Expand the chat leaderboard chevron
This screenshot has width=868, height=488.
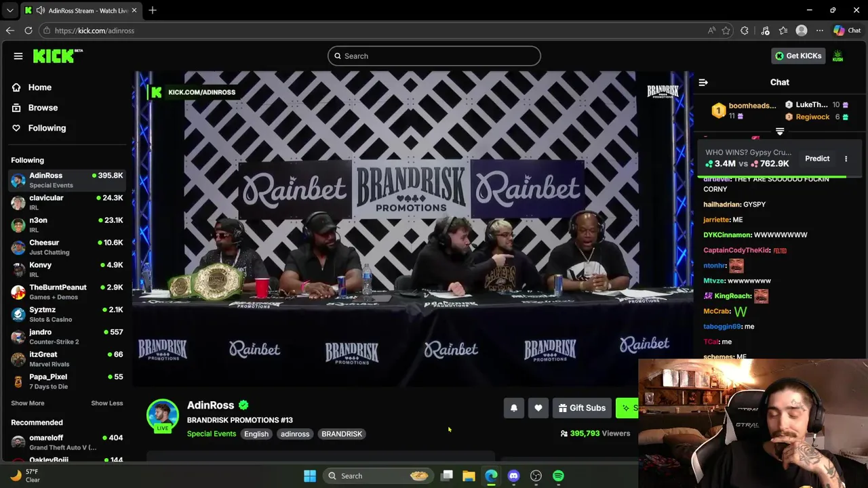(x=780, y=131)
